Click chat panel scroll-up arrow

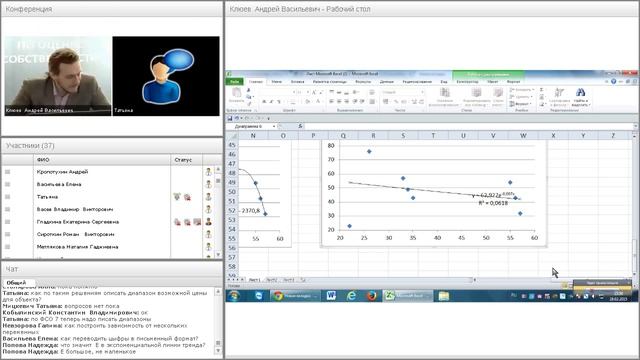pyautogui.click(x=218, y=291)
